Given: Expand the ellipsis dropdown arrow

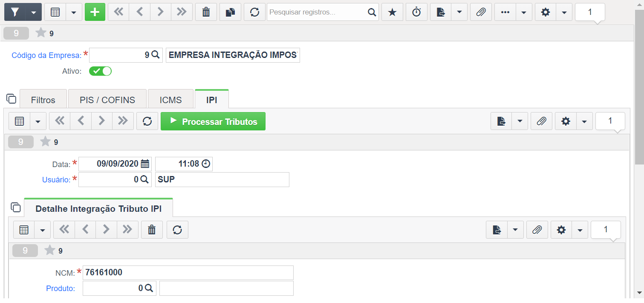Looking at the screenshot, I should pos(524,12).
